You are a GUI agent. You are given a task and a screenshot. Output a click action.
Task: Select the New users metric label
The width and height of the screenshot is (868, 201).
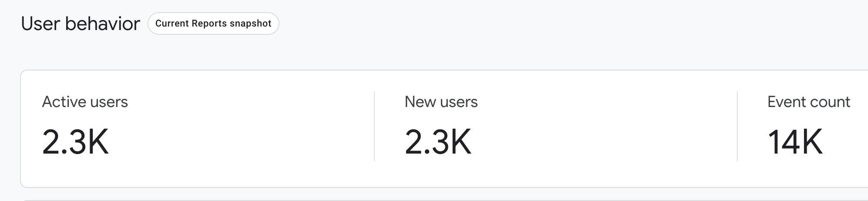coord(441,102)
